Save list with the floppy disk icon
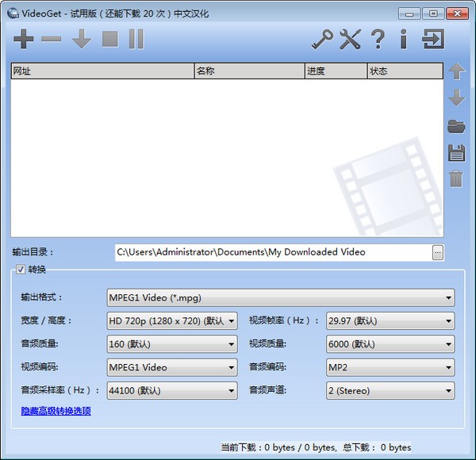Image resolution: width=476 pixels, height=460 pixels. tap(457, 152)
